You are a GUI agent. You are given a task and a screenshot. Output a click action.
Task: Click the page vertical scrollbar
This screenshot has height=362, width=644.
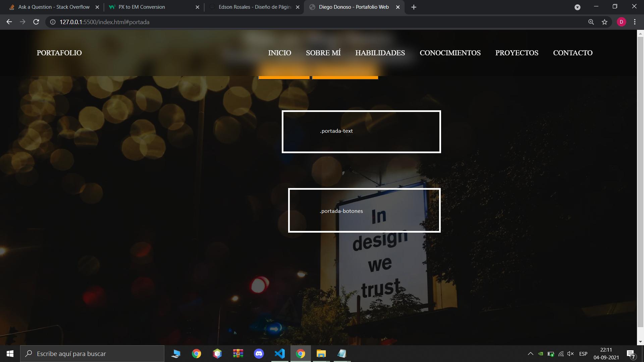coord(640,181)
